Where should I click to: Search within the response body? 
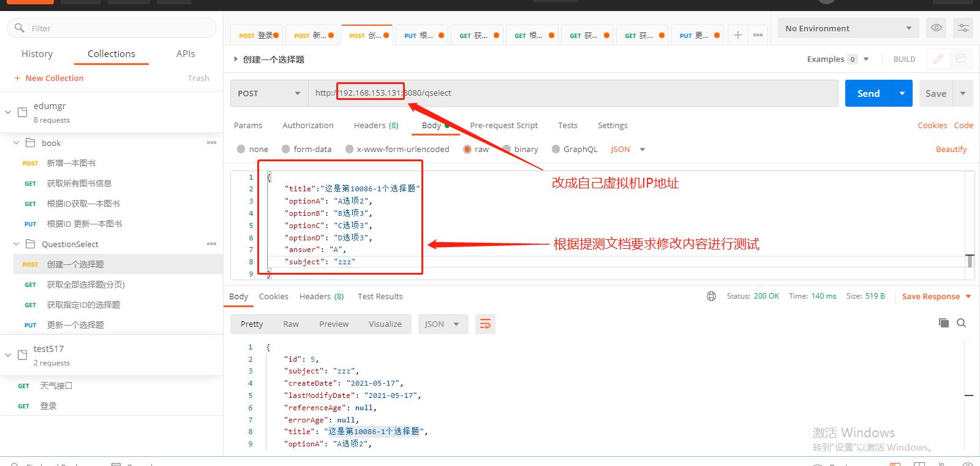click(x=962, y=323)
